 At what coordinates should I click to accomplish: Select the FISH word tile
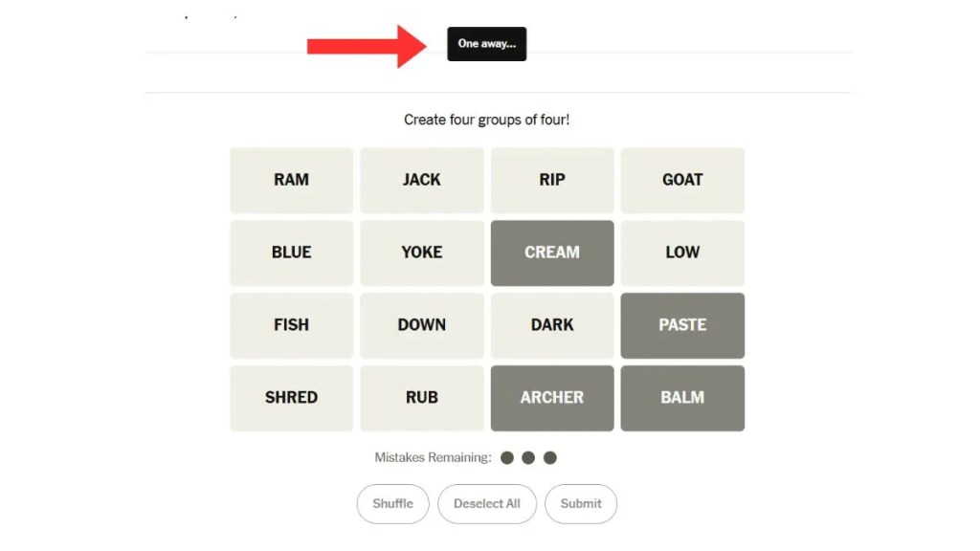pyautogui.click(x=291, y=325)
